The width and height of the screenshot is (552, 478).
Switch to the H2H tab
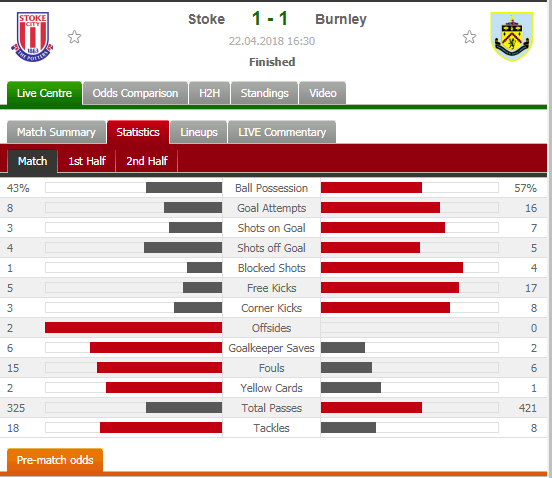[209, 93]
